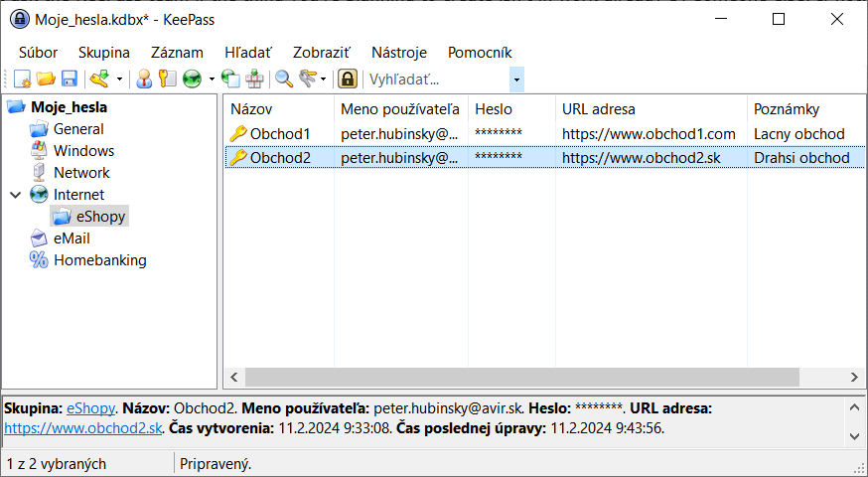868x477 pixels.
Task: Copy password with the key-and-page icon
Action: (167, 79)
